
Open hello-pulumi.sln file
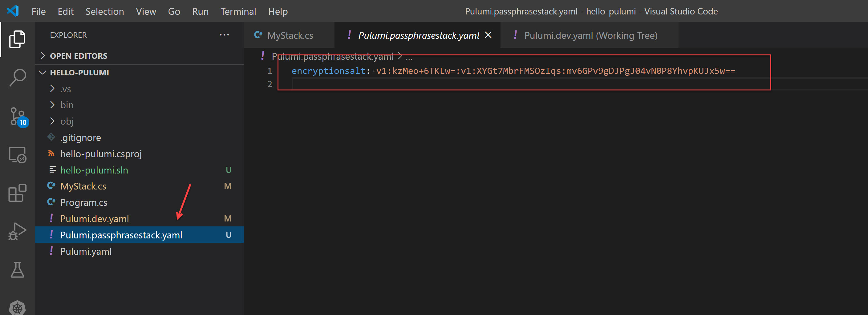(x=139, y=170)
